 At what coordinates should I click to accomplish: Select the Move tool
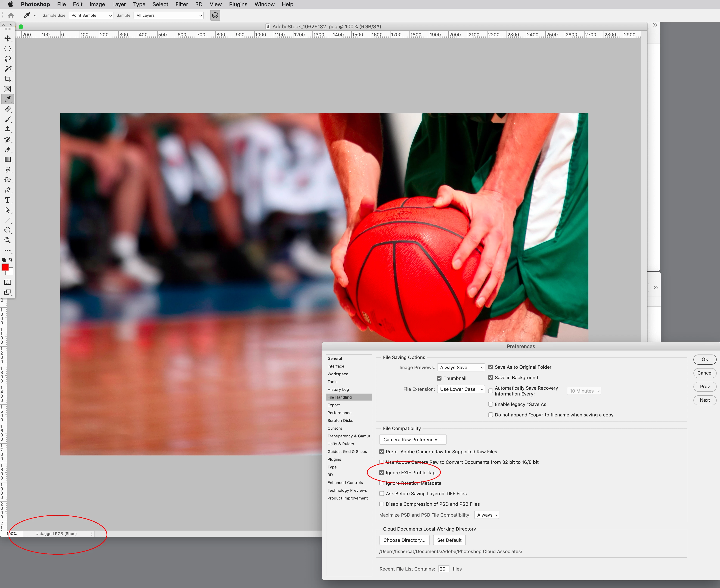pos(7,39)
